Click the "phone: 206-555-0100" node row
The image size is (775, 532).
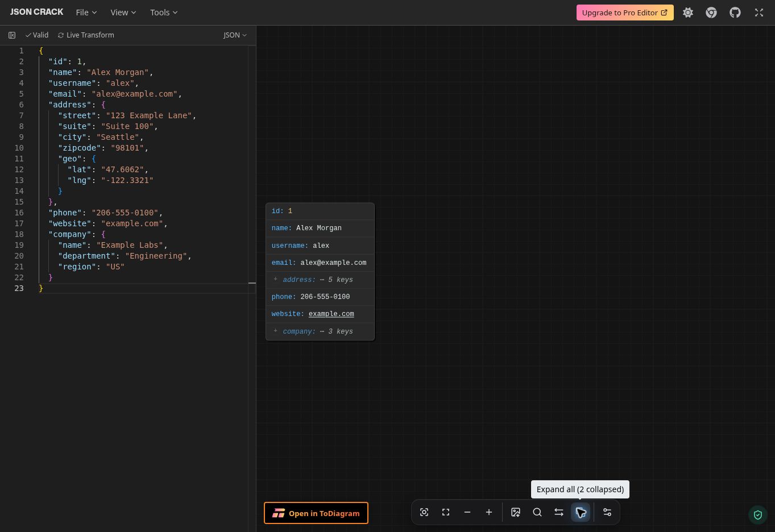click(320, 297)
